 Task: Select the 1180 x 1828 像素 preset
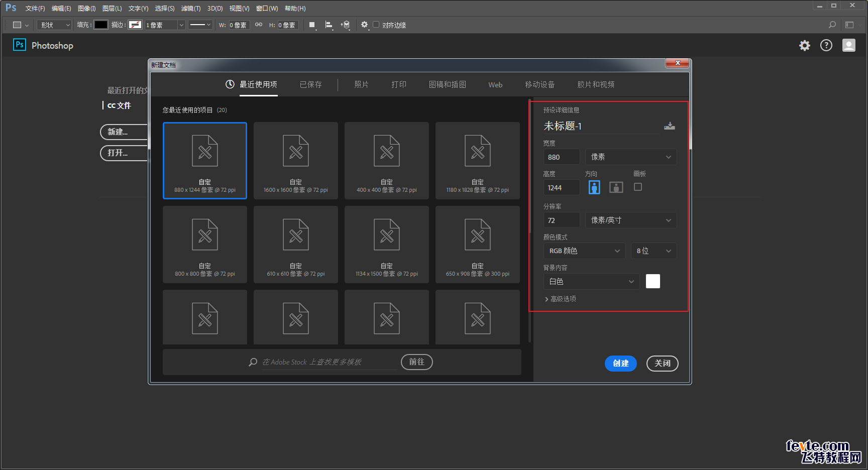pyautogui.click(x=478, y=161)
